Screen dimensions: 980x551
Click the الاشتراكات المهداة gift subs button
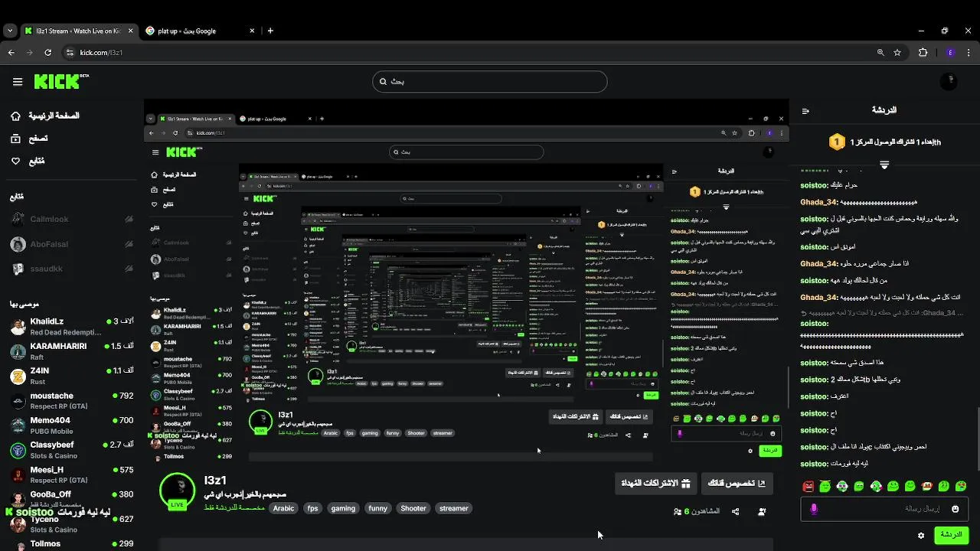[x=655, y=484]
